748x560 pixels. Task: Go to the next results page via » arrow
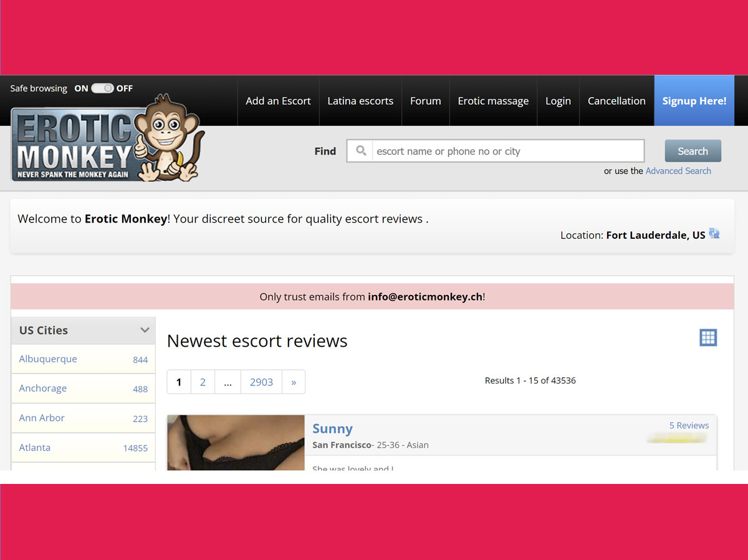coord(294,382)
